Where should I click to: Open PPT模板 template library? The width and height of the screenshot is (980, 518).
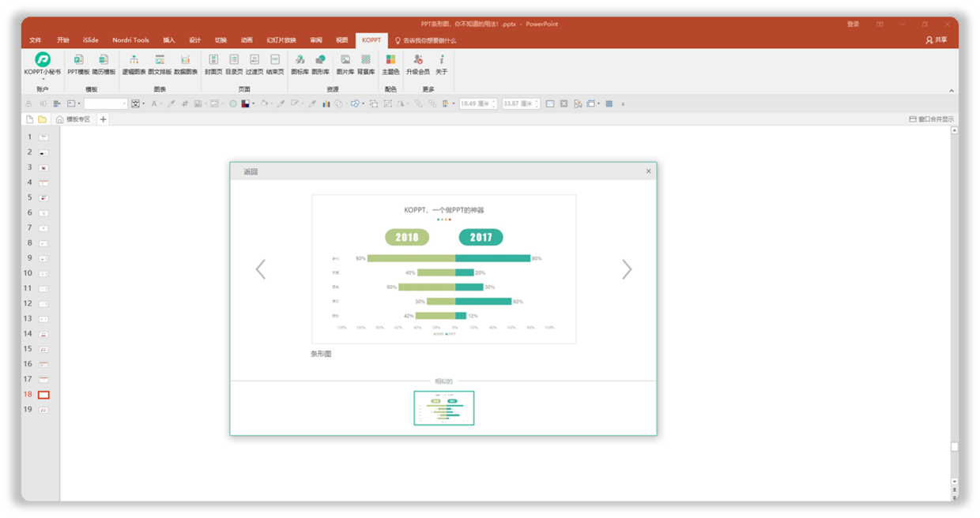click(78, 65)
